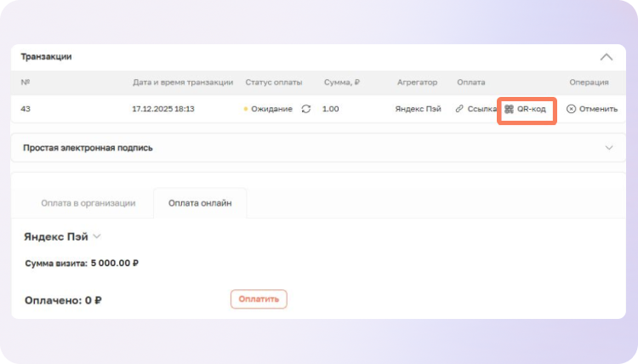638x364 pixels.
Task: Switch to the Оплата в организации tab
Action: 88,203
